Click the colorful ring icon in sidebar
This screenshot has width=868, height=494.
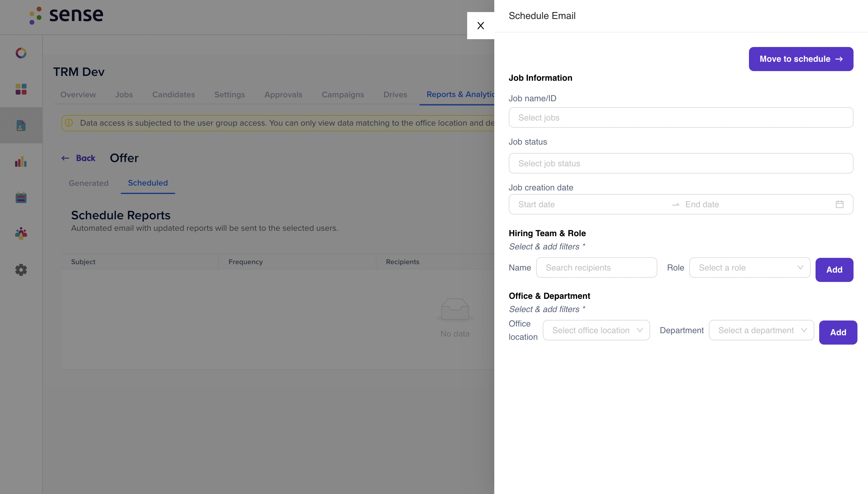[21, 53]
